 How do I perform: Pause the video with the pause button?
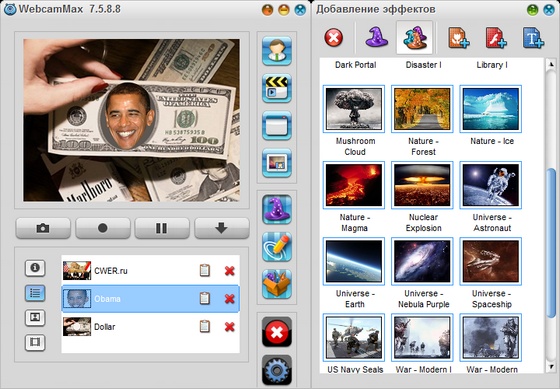click(x=162, y=228)
